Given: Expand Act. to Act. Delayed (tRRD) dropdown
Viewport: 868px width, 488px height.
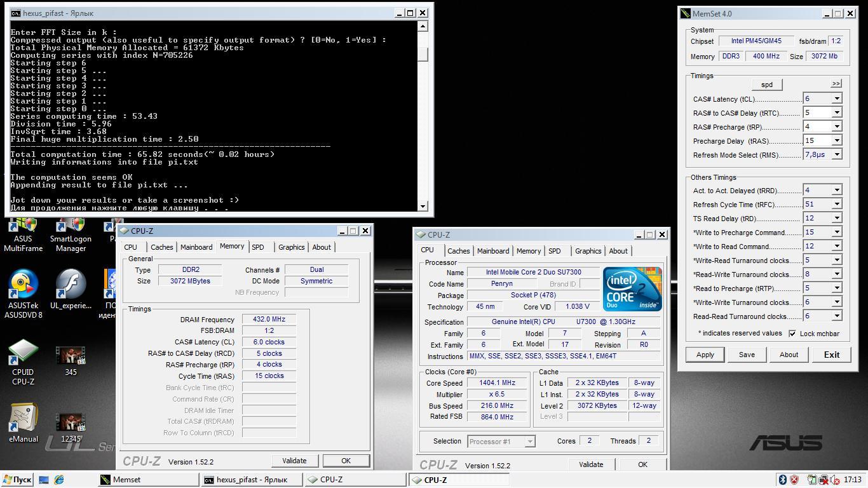Looking at the screenshot, I should (837, 191).
